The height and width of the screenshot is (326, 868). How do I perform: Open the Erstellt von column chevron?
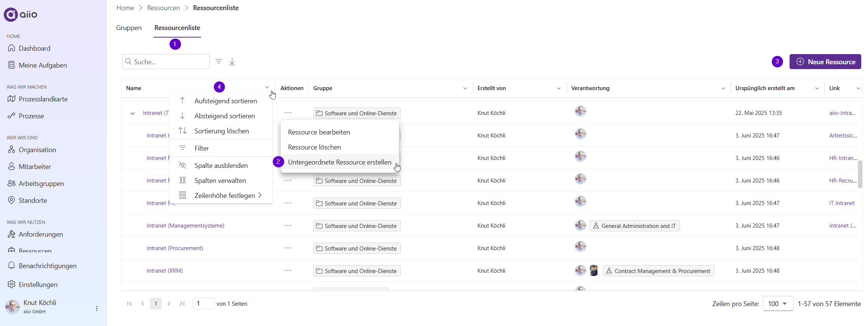click(559, 88)
